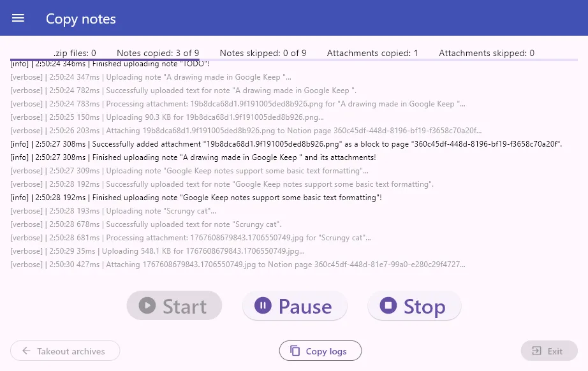Select log line 'Uploading note "Scrungy cat"'
The height and width of the screenshot is (371, 588).
click(114, 211)
